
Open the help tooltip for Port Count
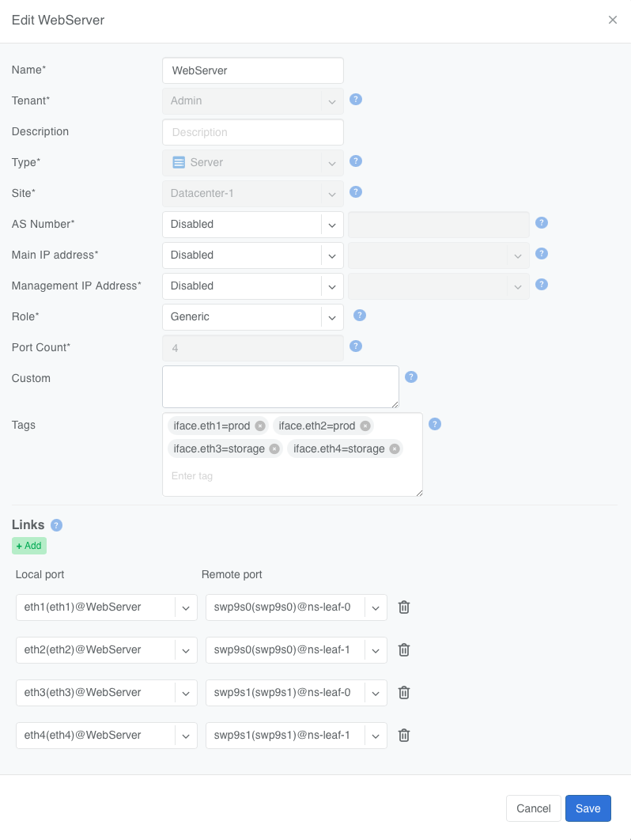(355, 346)
